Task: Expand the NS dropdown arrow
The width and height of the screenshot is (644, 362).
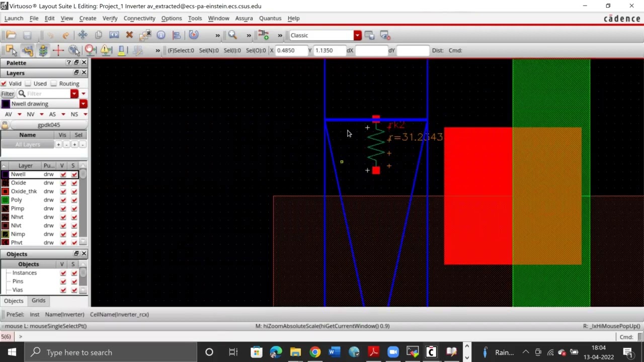Action: pyautogui.click(x=85, y=115)
